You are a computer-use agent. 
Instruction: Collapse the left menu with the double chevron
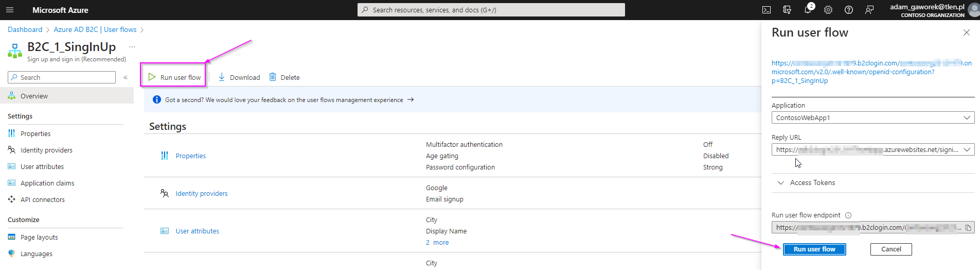[x=126, y=77]
